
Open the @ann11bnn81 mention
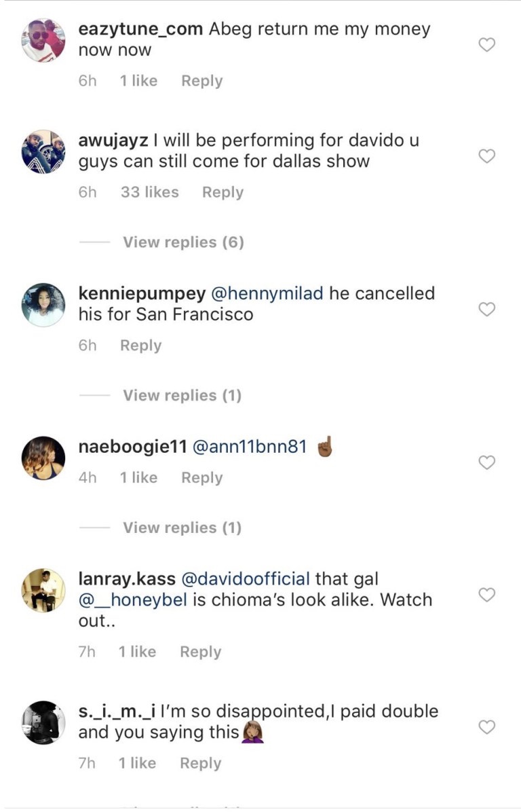pos(251,447)
